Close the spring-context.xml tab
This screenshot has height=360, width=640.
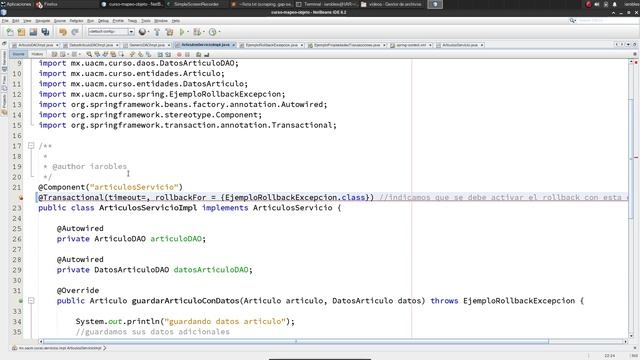click(430, 45)
